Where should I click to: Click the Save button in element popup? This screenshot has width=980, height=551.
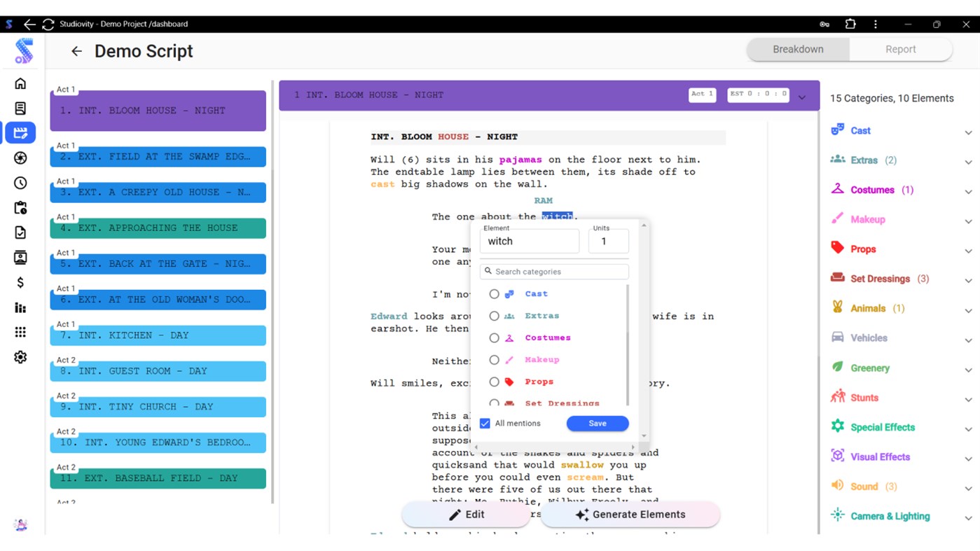598,424
